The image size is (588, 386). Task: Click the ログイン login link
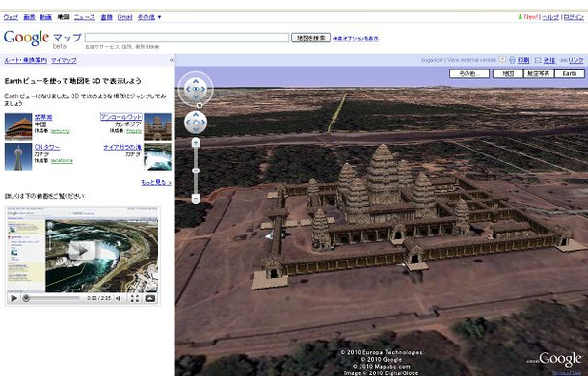pos(574,17)
